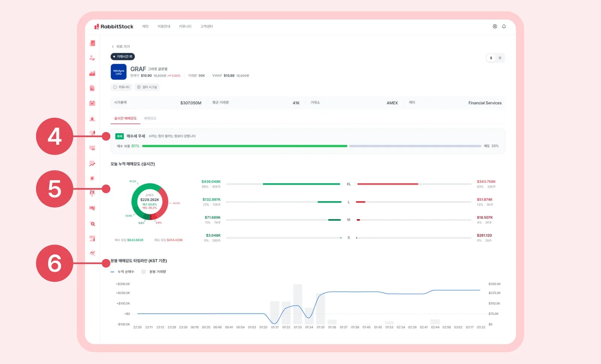Select the Financial Services sector value

(485, 103)
